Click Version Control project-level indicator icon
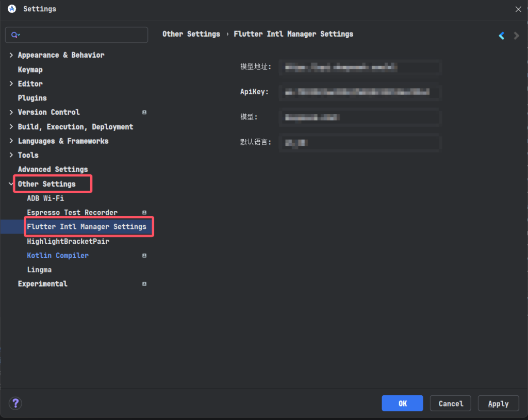Image resolution: width=528 pixels, height=420 pixels. coord(144,112)
